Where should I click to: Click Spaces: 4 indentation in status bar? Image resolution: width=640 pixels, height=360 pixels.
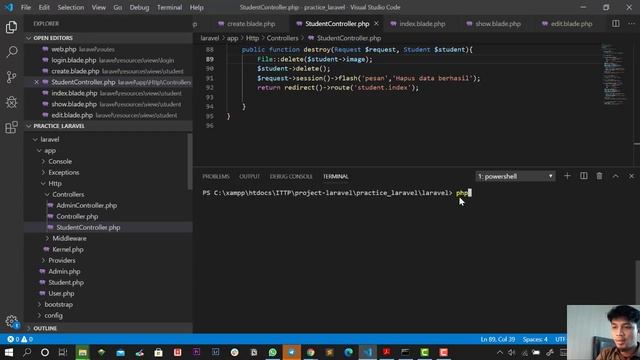point(535,339)
